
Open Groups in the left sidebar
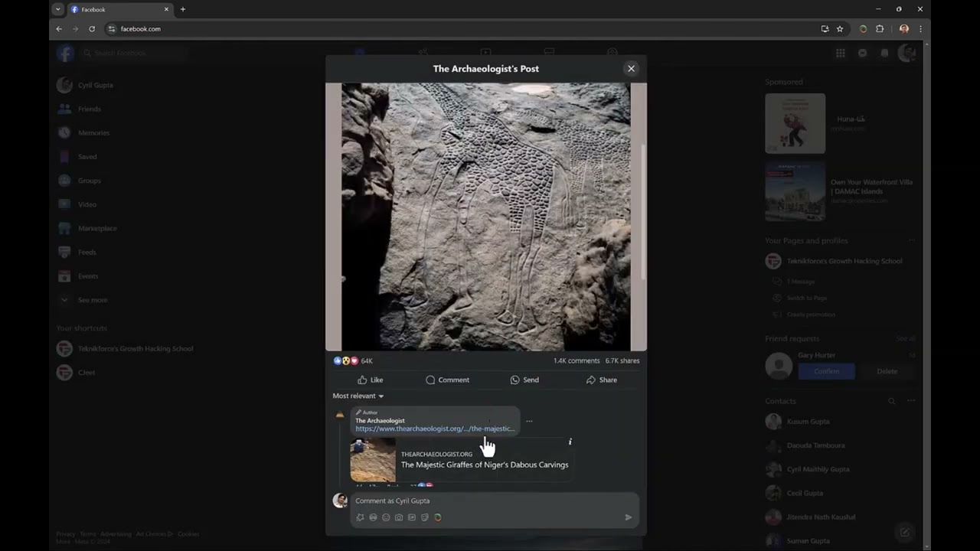click(78, 181)
